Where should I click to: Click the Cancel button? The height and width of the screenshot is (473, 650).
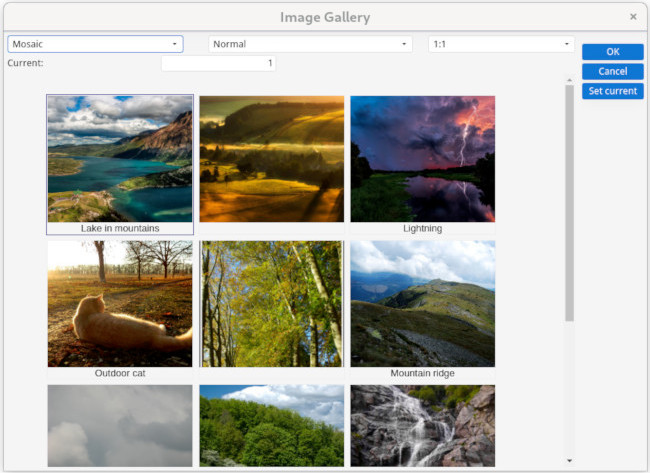click(x=613, y=71)
